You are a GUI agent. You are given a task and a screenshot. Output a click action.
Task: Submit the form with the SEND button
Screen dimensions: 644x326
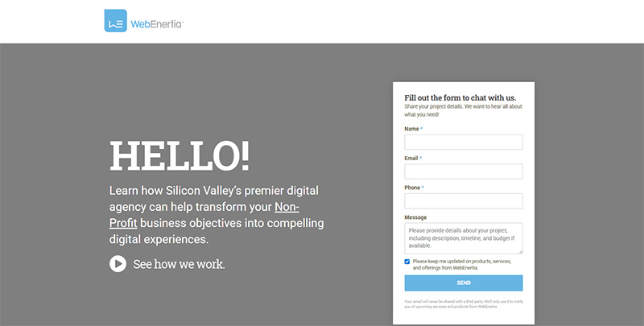click(463, 283)
